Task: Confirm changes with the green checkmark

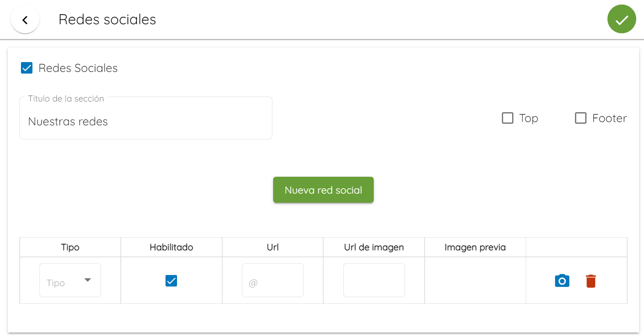Action: coord(621,19)
